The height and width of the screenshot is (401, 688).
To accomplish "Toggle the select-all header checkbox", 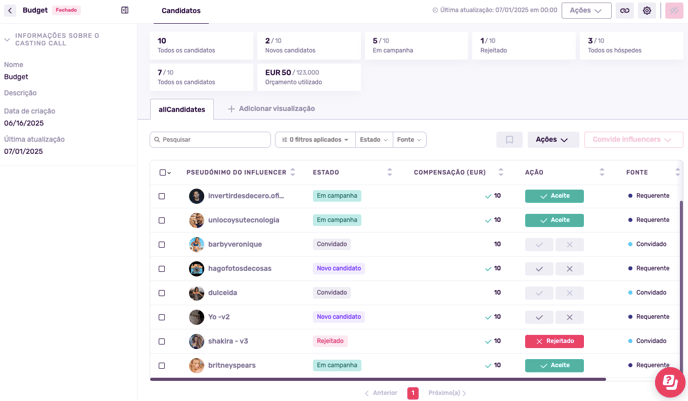I will [x=162, y=172].
